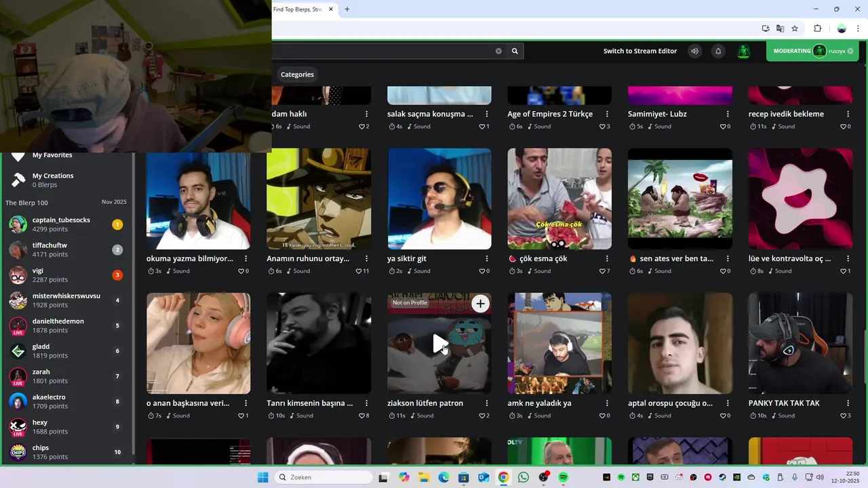This screenshot has height=488, width=868.
Task: Like 'okuma yazma bilmiyor...' heart icon
Action: [x=241, y=271]
